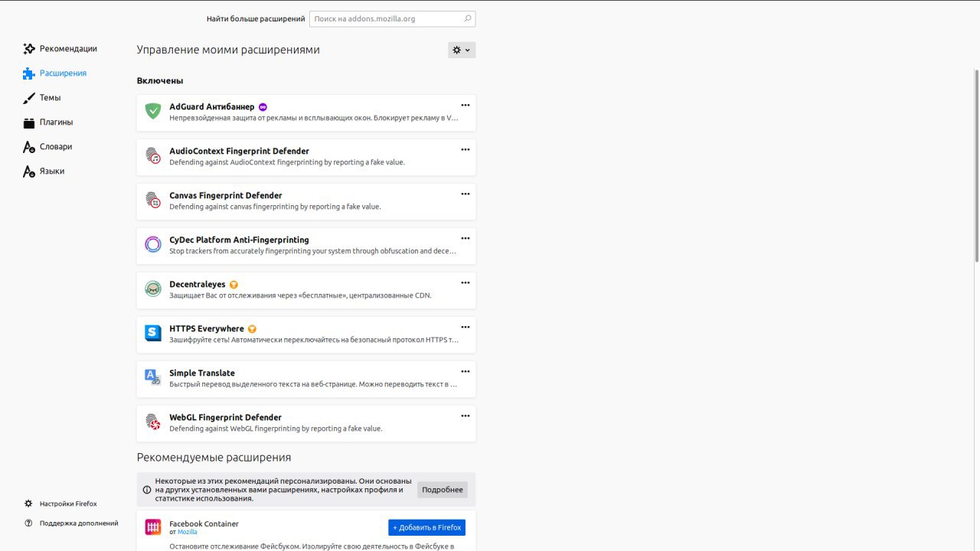Click the info icon in the recommendations notice
980x551 pixels.
click(x=147, y=490)
